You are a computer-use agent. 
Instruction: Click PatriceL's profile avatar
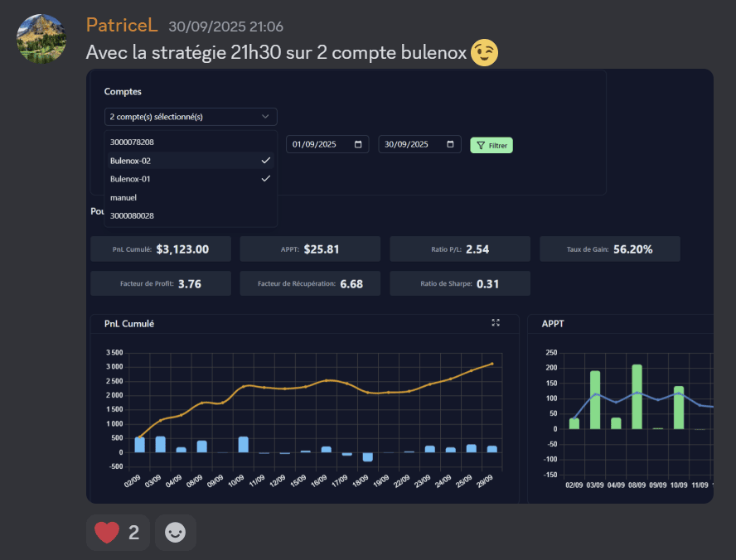click(x=41, y=38)
